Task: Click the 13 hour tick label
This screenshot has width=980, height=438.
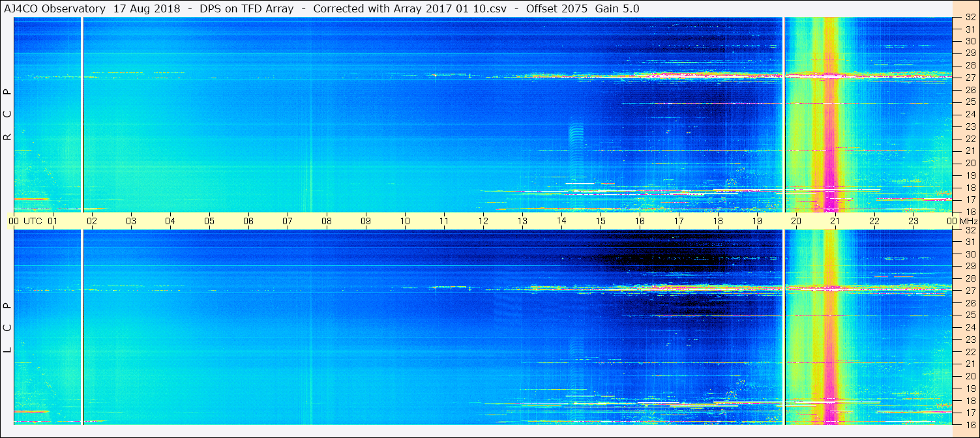Action: coord(522,221)
